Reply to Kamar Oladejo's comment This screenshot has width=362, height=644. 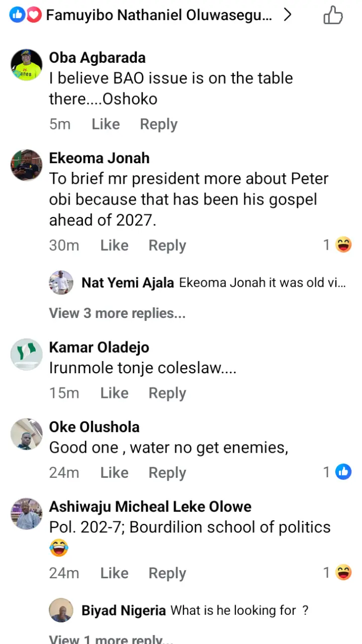167,393
